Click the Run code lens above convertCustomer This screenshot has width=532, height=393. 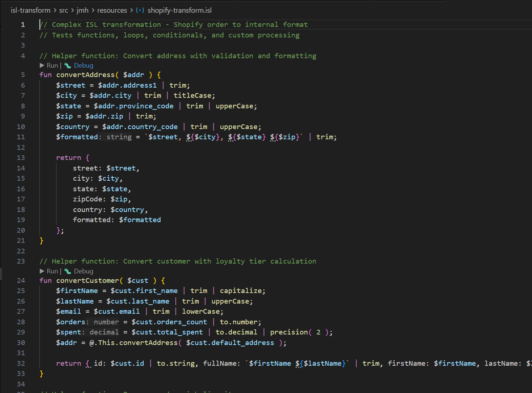(52, 271)
